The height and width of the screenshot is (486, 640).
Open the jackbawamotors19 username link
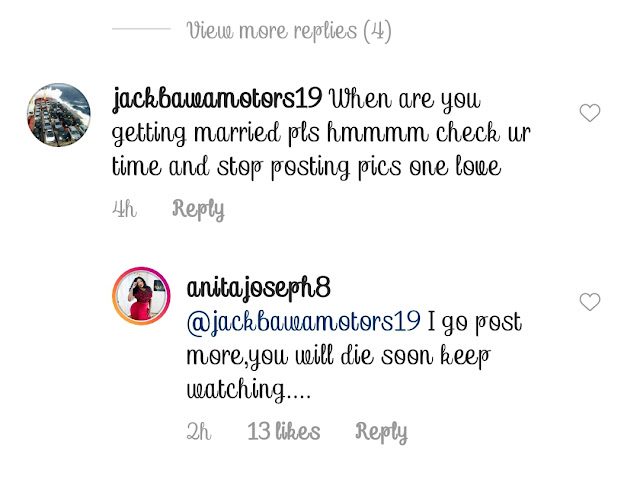[x=217, y=100]
